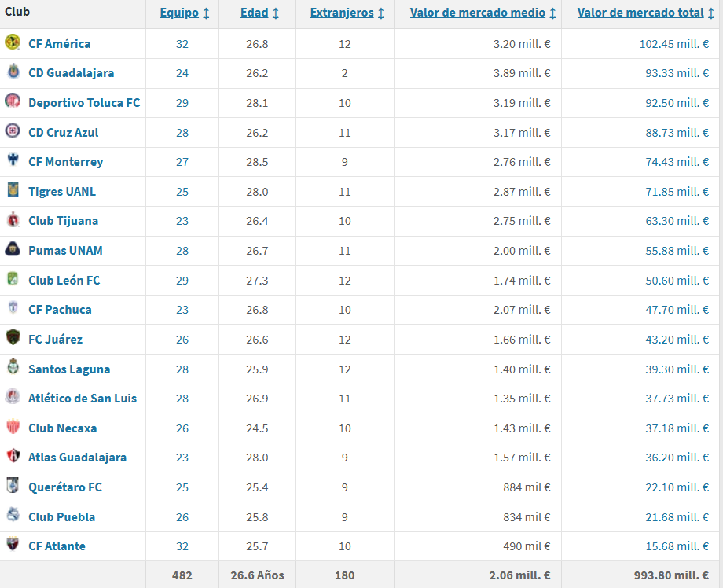Open the CF América club page
Image resolution: width=723 pixels, height=588 pixels.
60,44
